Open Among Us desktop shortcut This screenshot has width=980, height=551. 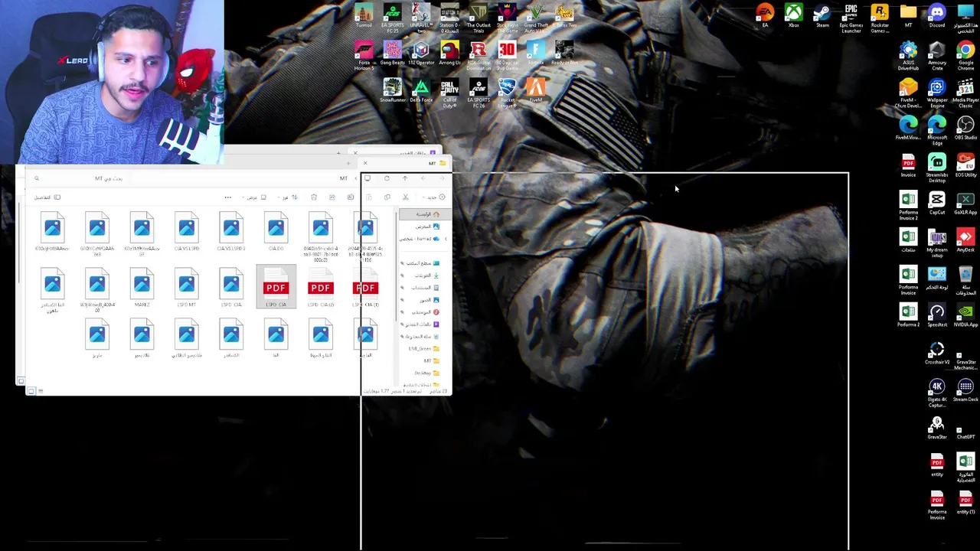[449, 54]
